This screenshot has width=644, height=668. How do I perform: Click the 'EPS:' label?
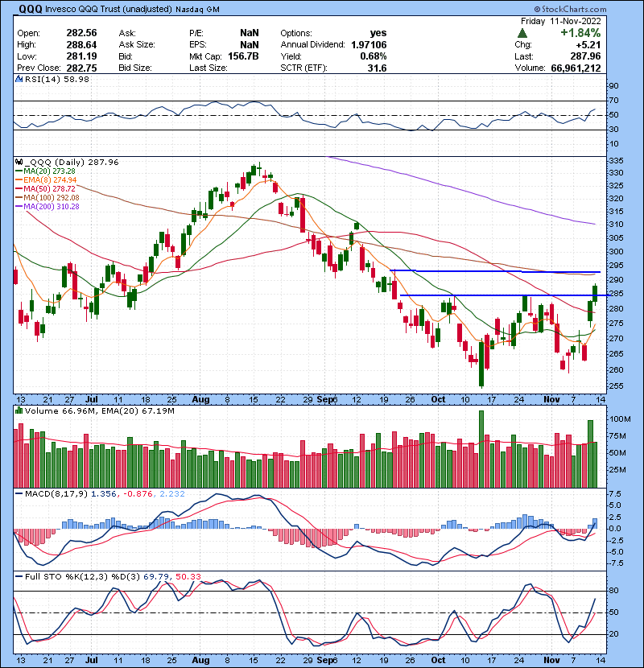click(198, 45)
